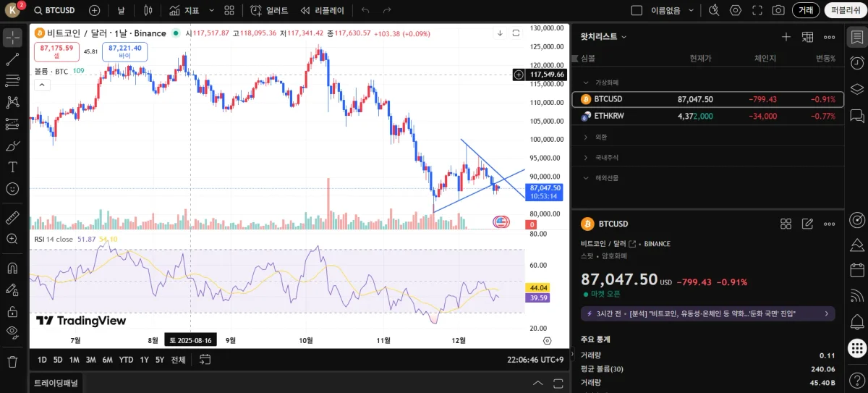The image size is (868, 393).
Task: Toggle auto-scale arrow button on chart
Action: tap(500, 33)
